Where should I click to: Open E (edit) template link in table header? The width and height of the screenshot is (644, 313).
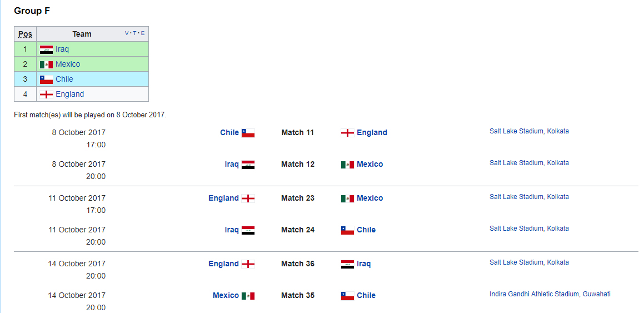143,33
